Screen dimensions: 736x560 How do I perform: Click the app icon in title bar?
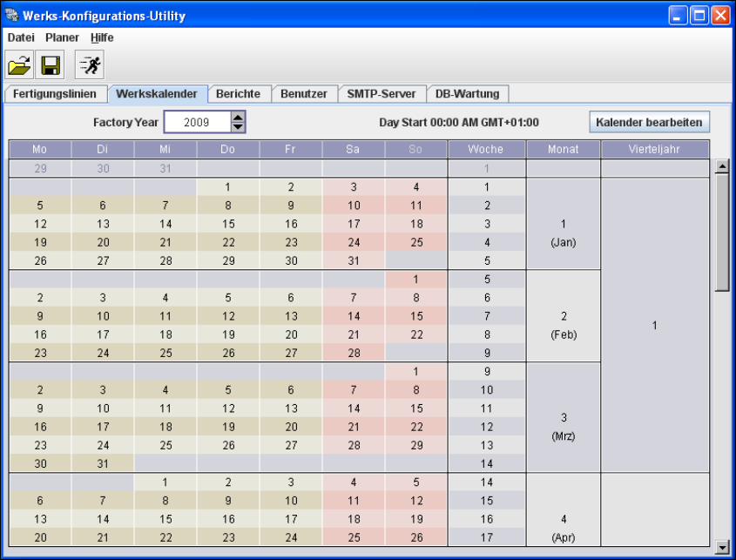point(11,15)
